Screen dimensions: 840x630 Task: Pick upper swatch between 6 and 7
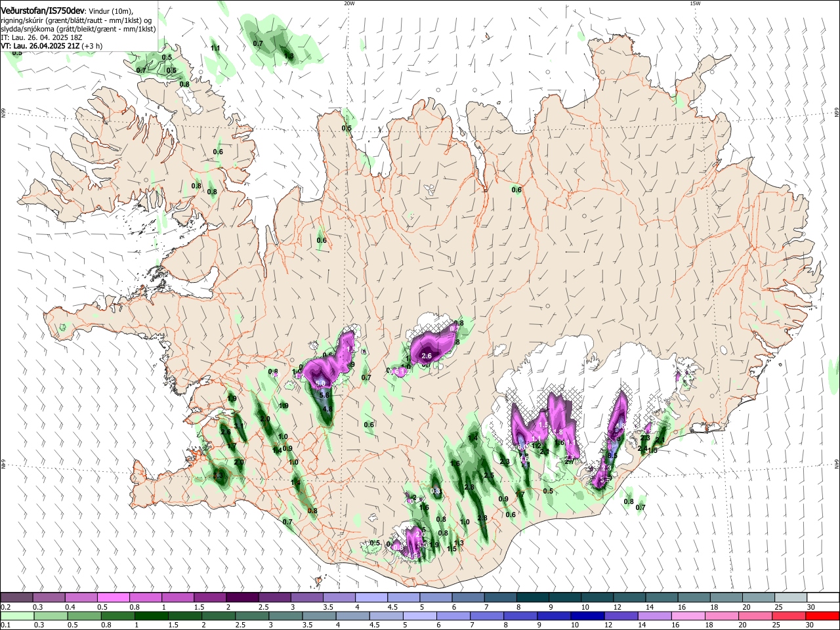(x=468, y=597)
